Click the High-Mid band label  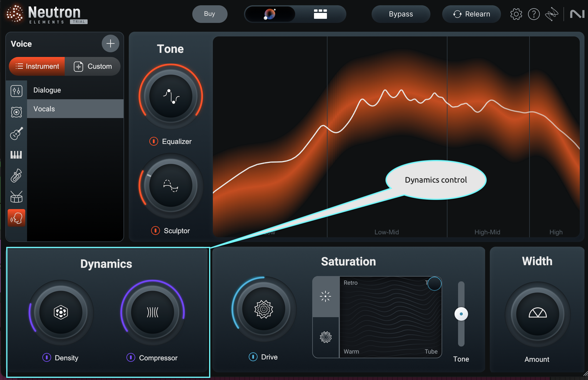coord(487,232)
